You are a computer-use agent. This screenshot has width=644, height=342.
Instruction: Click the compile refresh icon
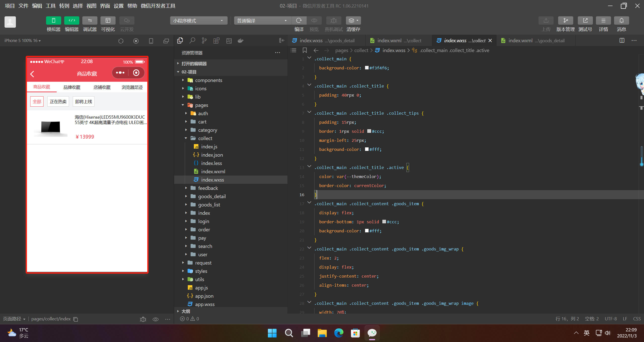click(x=299, y=20)
